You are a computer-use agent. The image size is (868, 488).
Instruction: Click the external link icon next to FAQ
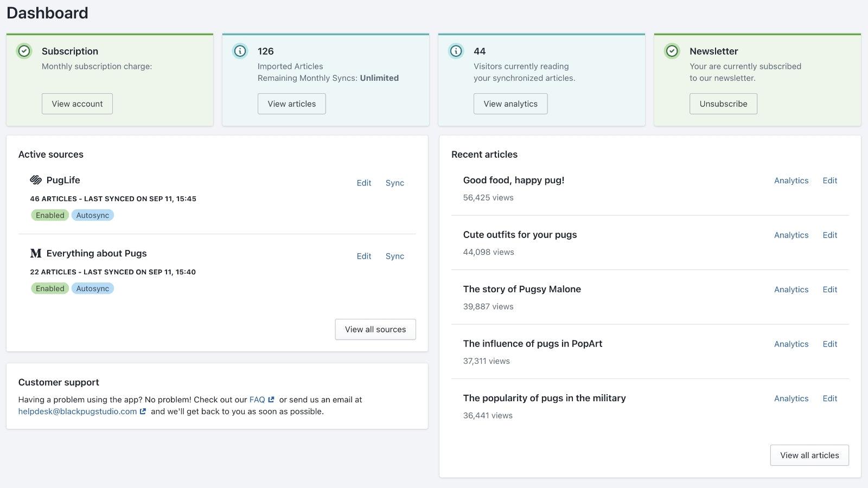tap(271, 400)
